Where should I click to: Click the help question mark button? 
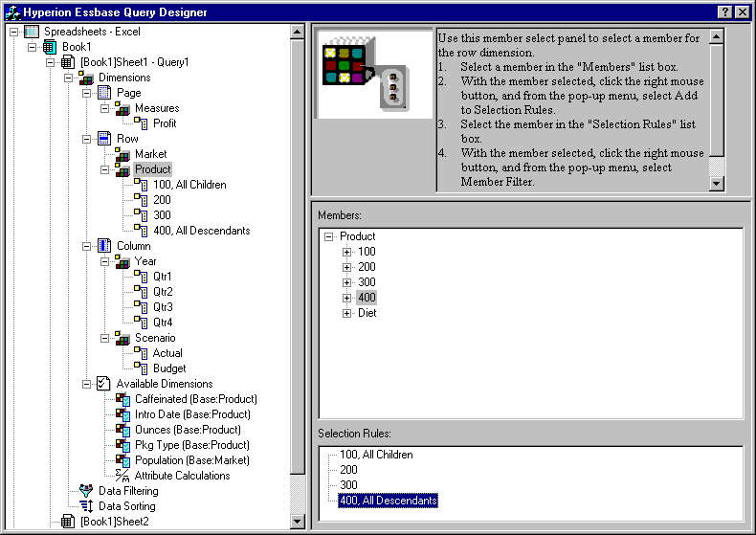pyautogui.click(x=724, y=11)
